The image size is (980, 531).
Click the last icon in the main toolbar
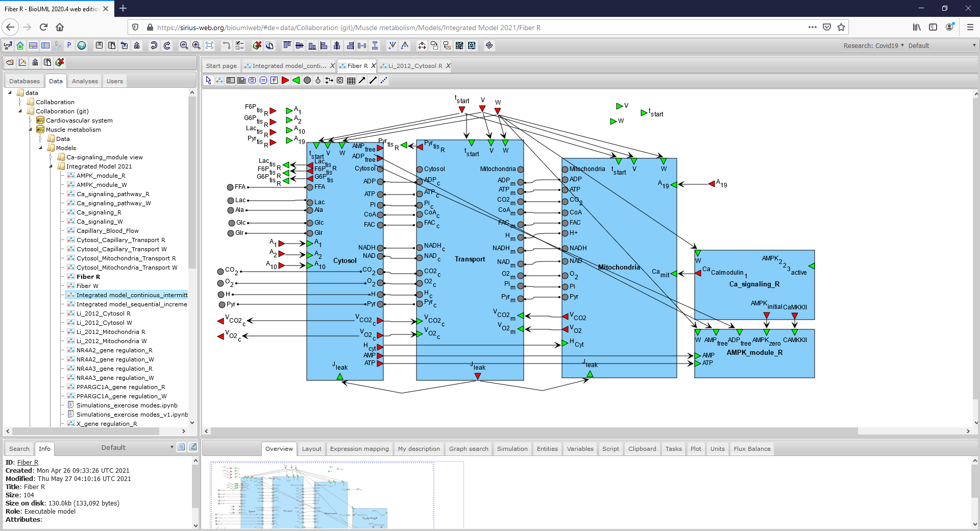(489, 45)
